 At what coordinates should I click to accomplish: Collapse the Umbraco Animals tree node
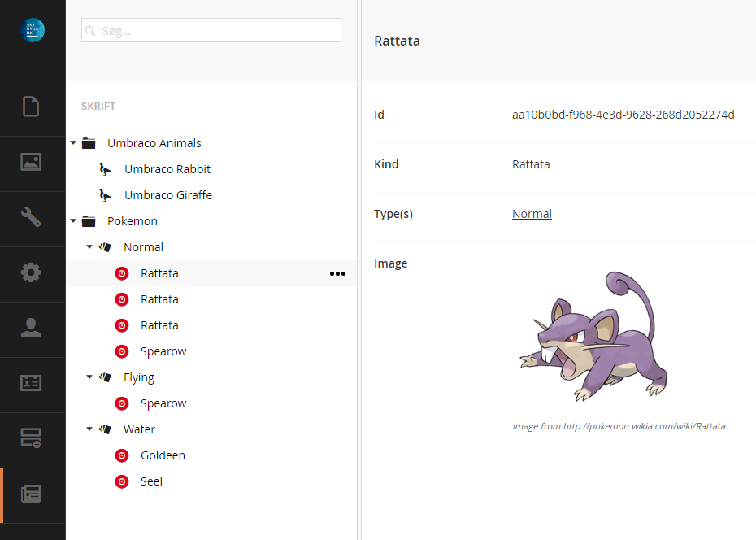[73, 142]
